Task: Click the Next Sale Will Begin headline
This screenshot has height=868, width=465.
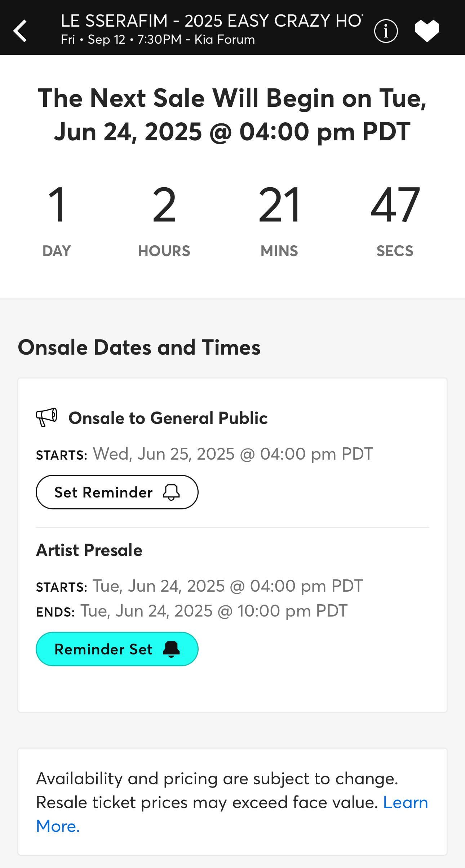Action: (x=232, y=115)
